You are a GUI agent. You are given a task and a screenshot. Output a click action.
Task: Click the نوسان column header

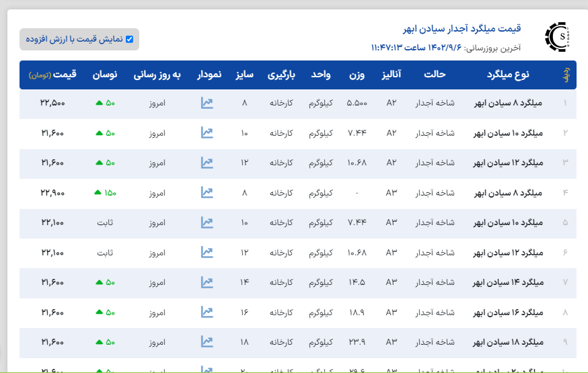pos(105,75)
